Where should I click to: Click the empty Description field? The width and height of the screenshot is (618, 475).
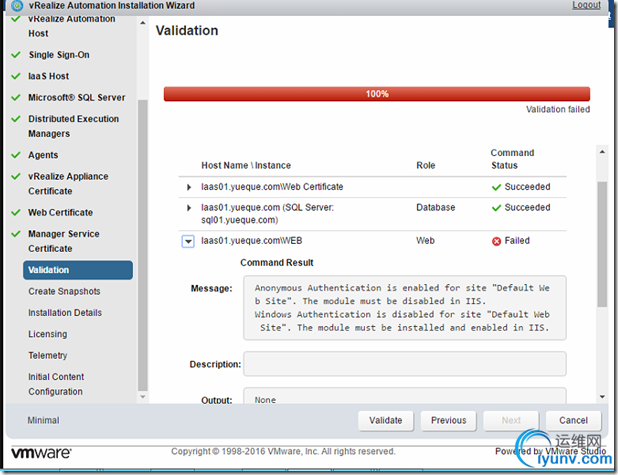405,364
